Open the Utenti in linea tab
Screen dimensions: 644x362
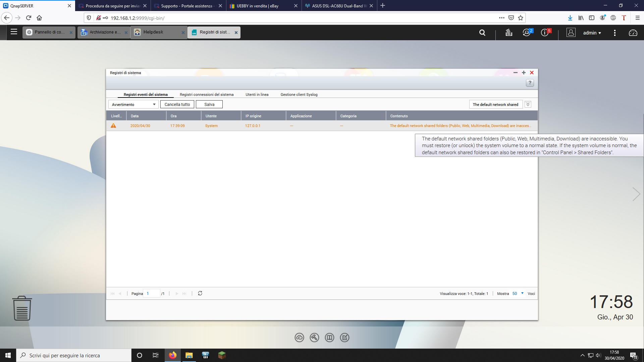(257, 95)
